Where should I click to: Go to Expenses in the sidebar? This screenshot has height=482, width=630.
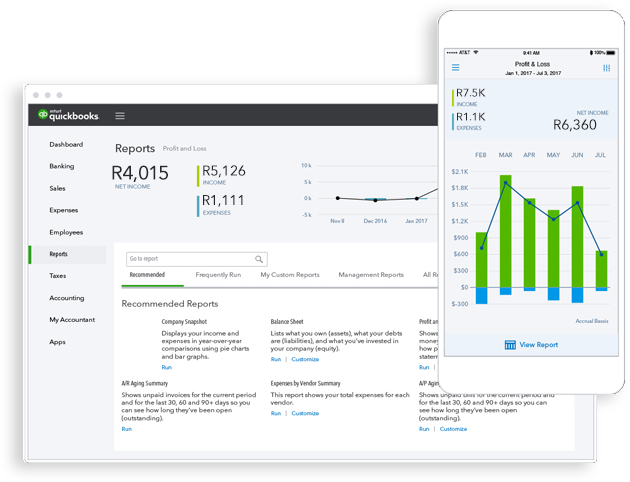(63, 210)
